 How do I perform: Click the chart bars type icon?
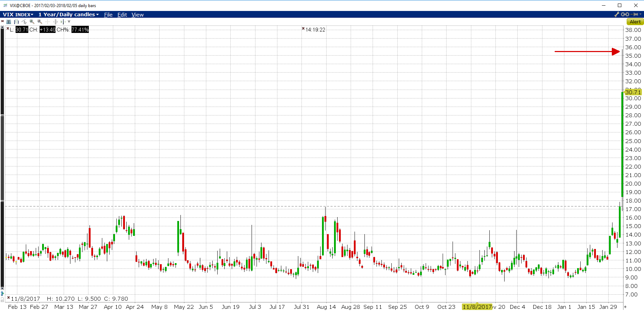tap(16, 22)
